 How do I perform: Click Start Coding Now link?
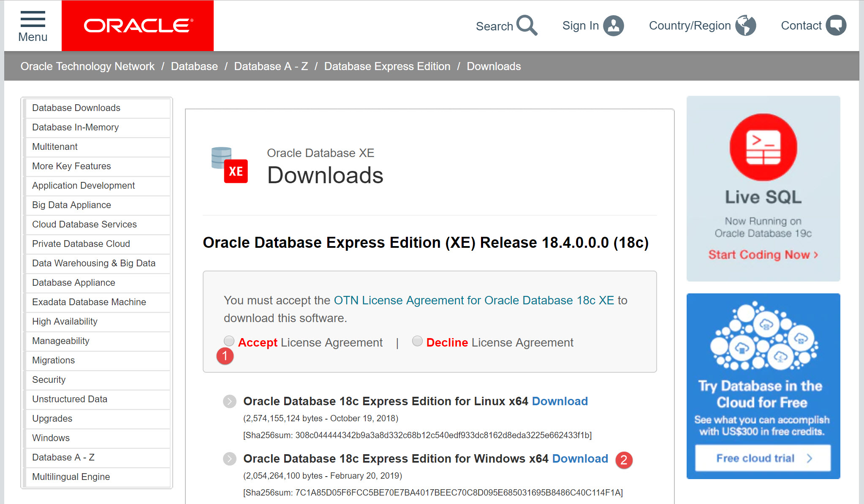(x=763, y=255)
